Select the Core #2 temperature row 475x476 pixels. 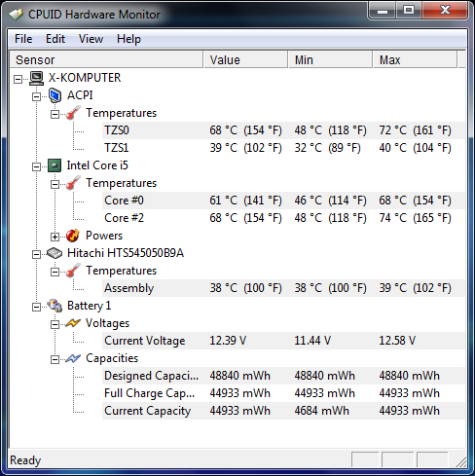(284, 218)
